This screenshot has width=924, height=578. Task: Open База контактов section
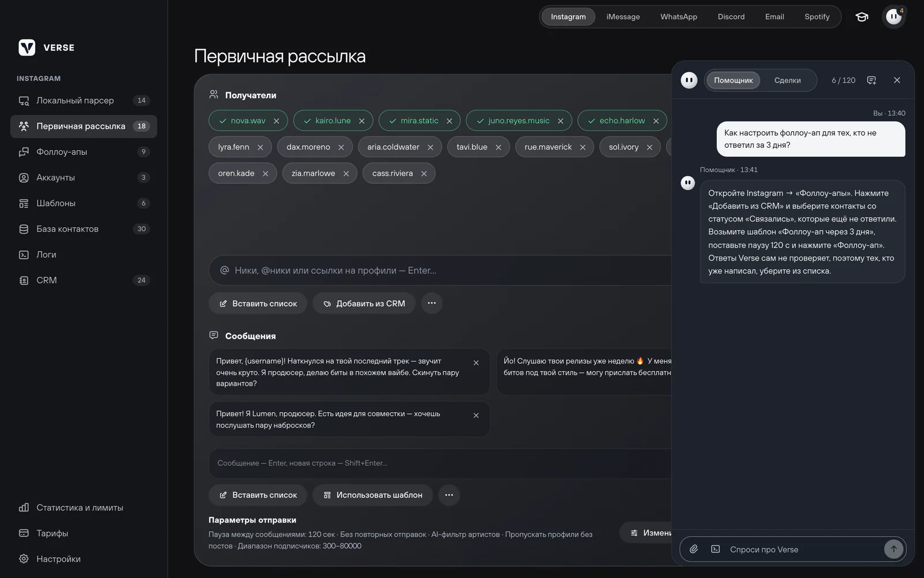click(84, 229)
